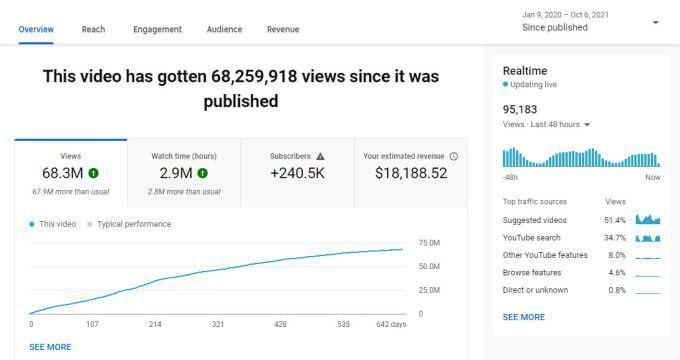Click the views growth line in the chart
Viewport: 680px width, 360px height.
pos(217,270)
